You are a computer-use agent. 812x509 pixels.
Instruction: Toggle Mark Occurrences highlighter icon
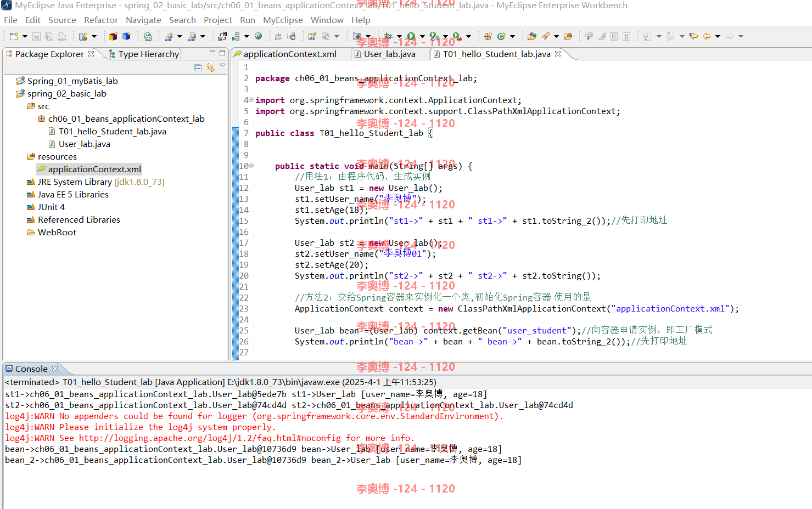tap(602, 36)
